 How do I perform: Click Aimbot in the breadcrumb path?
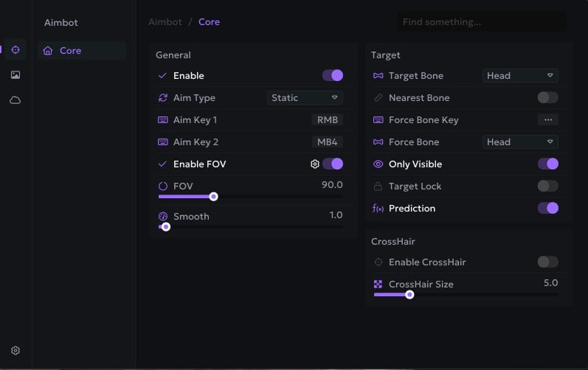165,22
